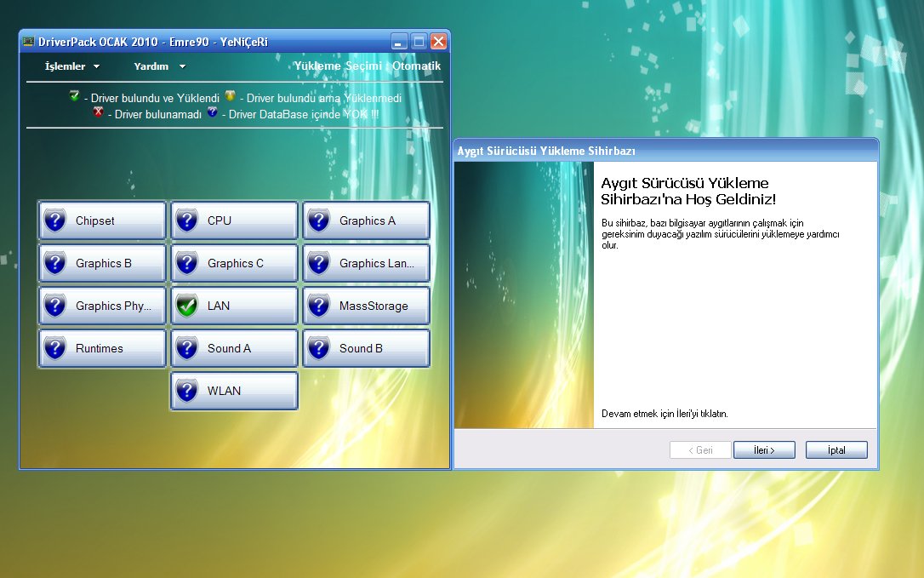Click the İptal button in wizard
The width and height of the screenshot is (924, 578).
(836, 450)
